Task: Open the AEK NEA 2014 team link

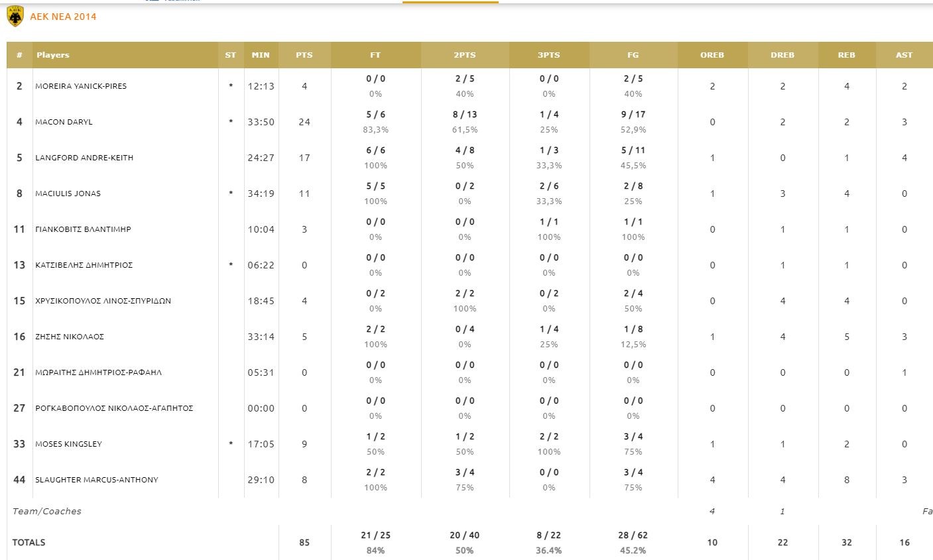Action: pyautogui.click(x=63, y=17)
